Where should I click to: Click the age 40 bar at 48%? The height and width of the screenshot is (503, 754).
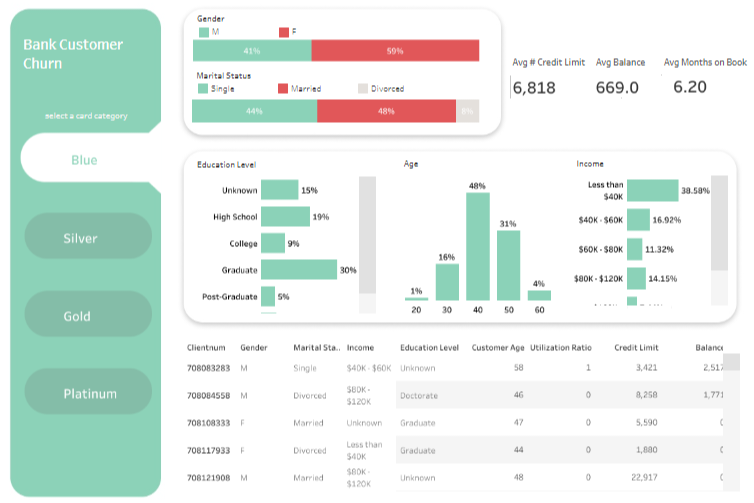pos(478,247)
